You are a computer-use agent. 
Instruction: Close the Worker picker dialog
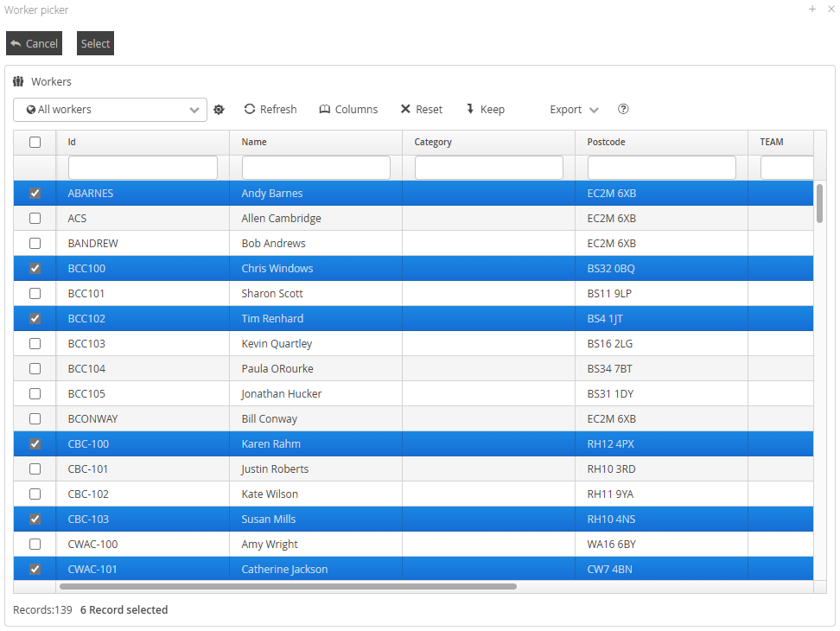point(830,9)
